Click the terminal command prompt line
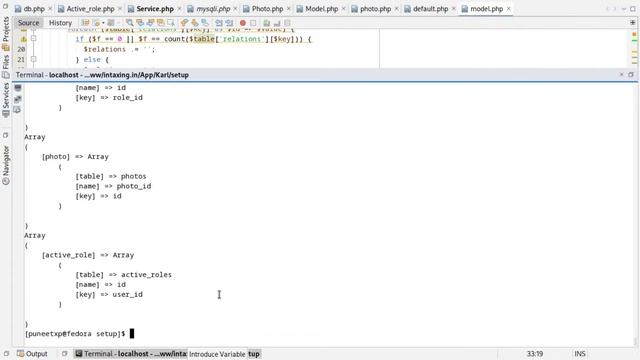Viewport: 640px width, 360px height. tap(80, 334)
